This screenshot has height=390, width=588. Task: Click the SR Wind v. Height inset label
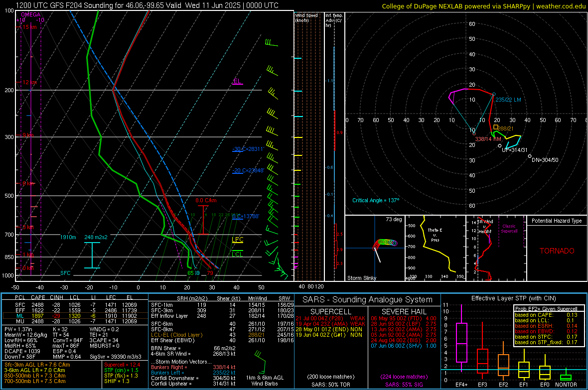(x=484, y=226)
